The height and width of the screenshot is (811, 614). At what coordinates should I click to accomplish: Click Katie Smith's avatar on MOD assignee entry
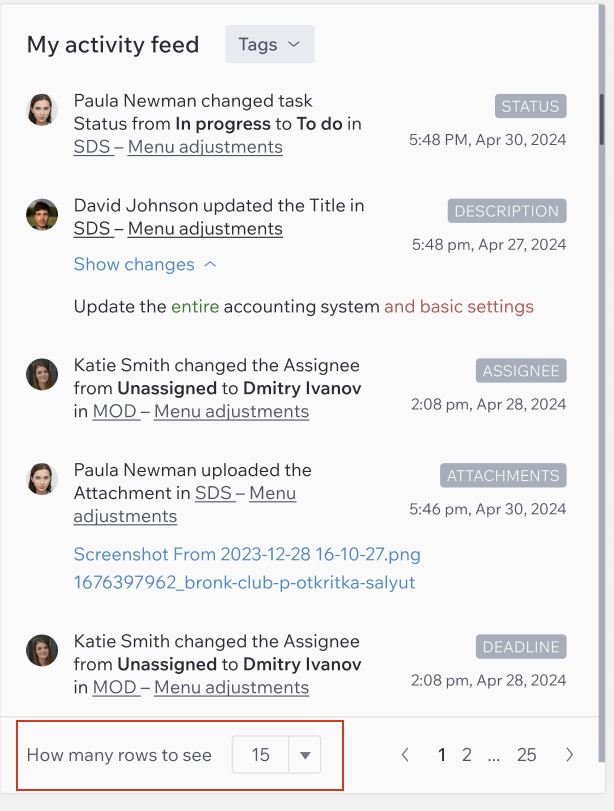pos(42,374)
